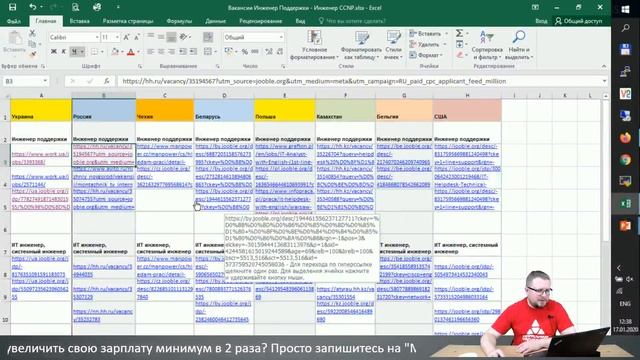Toggle italic (К) formatting
Image resolution: width=640 pixels, height=360 pixels.
pos(64,51)
